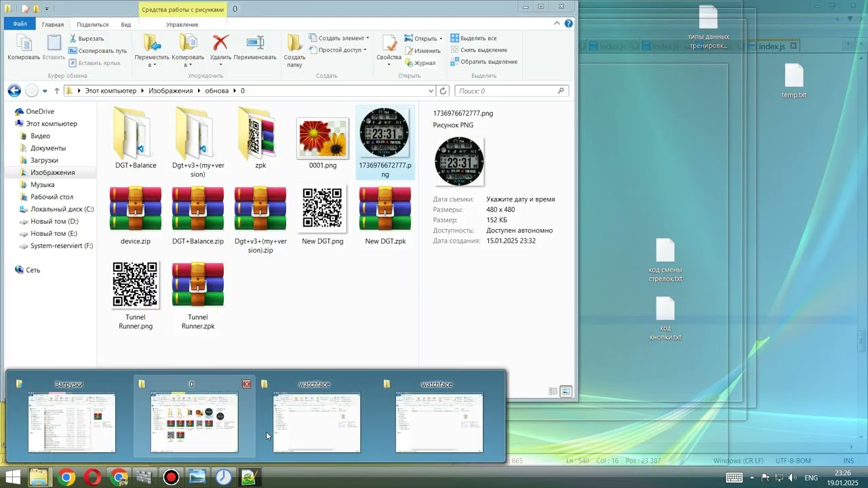
Task: Click the Изменить button in the ribbon
Action: click(422, 51)
